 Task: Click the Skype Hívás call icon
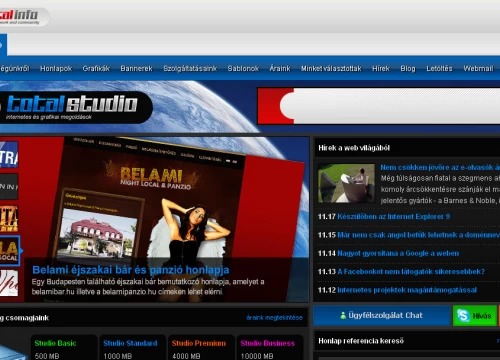(463, 315)
